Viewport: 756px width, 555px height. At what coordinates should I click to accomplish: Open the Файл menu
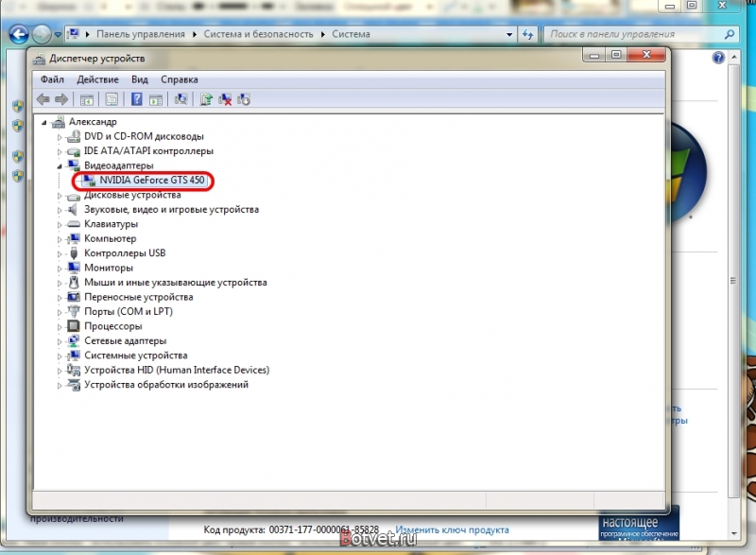click(52, 79)
